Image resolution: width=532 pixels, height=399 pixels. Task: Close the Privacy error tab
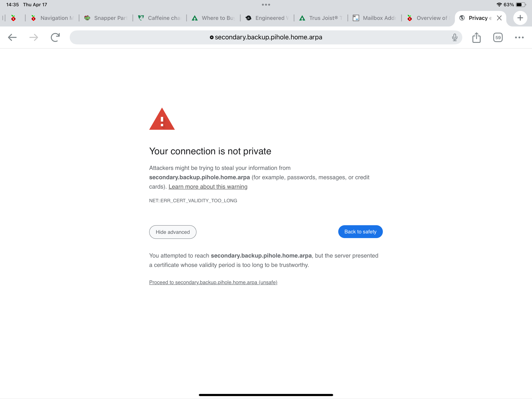point(499,18)
